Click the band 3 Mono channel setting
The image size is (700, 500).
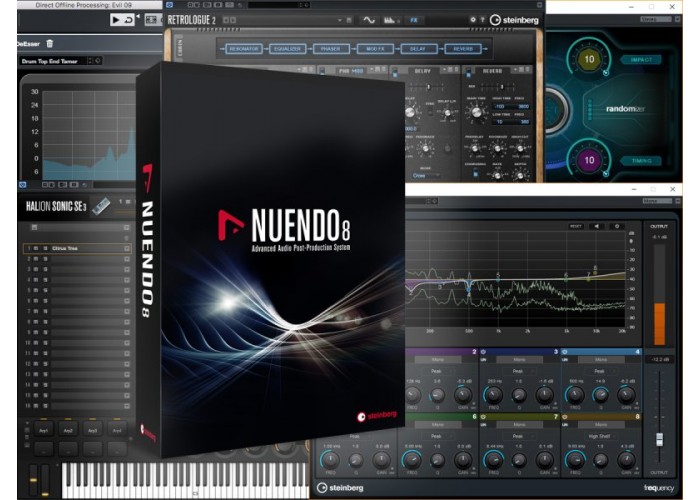tap(519, 359)
